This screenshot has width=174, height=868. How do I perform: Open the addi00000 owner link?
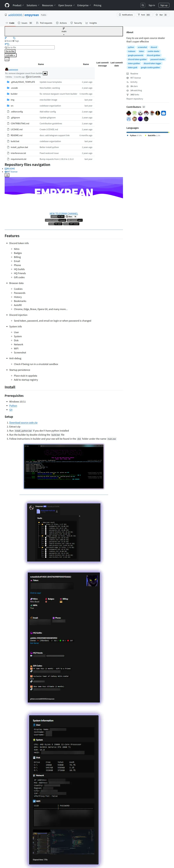(x=15, y=15)
